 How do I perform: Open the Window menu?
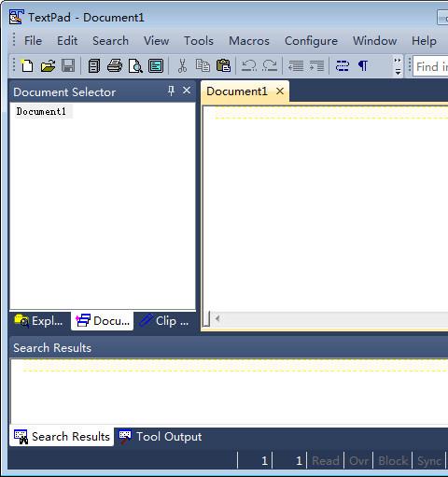(x=374, y=41)
